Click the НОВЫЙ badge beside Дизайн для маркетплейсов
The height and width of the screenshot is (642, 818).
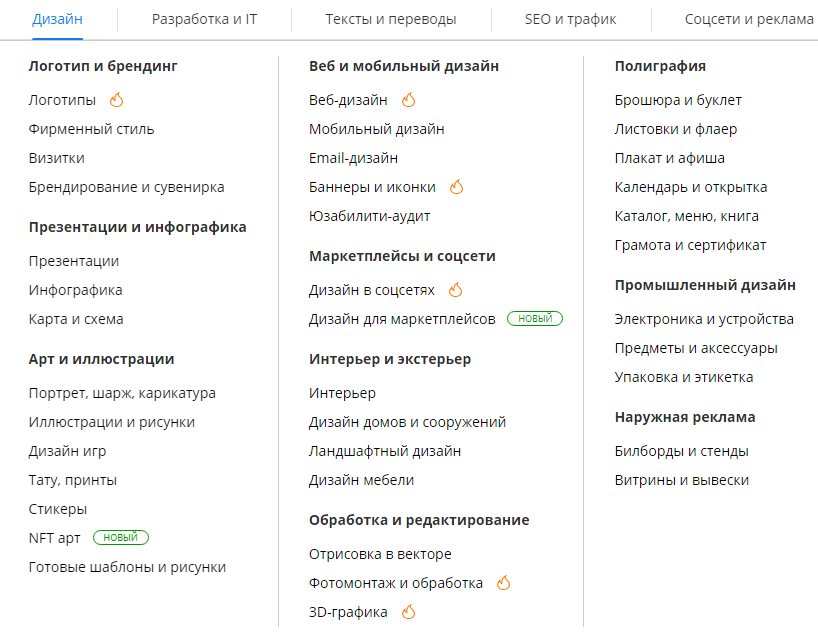[x=535, y=319]
